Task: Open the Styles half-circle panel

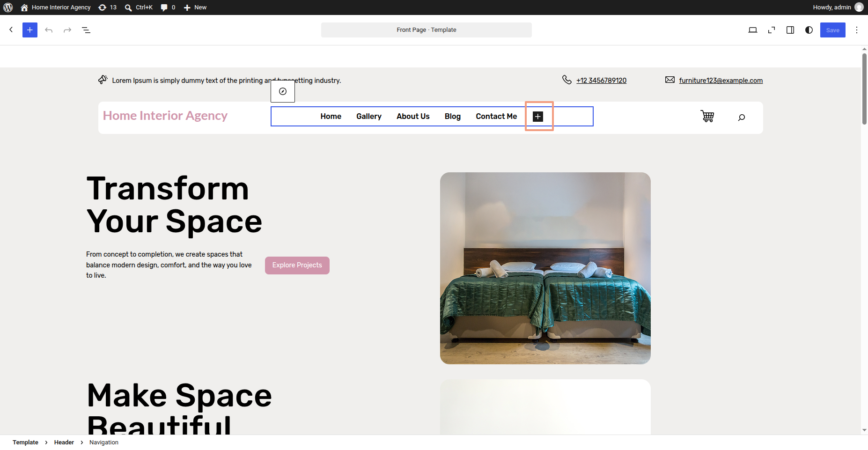Action: point(809,30)
